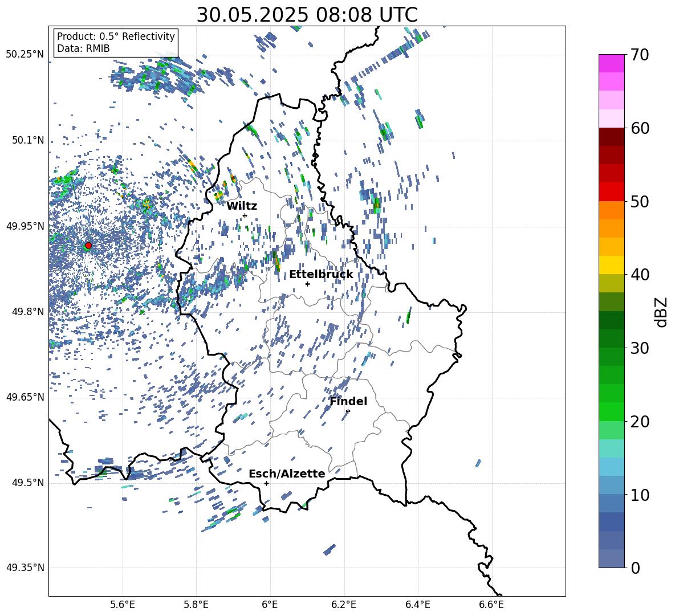The height and width of the screenshot is (616, 675).
Task: Click the plus marker below Esch/Alzette
Action: (x=266, y=483)
